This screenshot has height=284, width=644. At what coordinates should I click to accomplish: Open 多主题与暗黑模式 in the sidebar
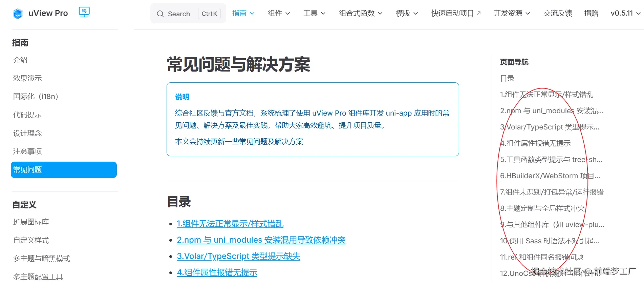tap(42, 258)
